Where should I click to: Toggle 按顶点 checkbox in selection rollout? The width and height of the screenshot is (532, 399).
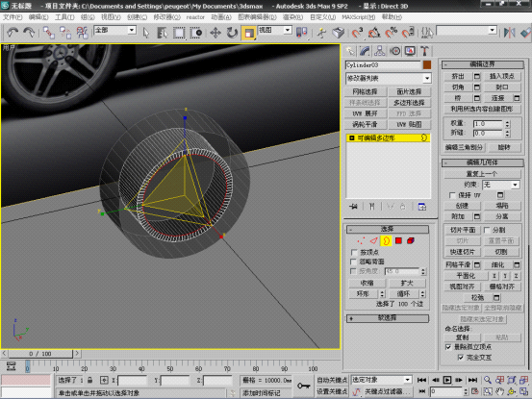click(x=354, y=253)
